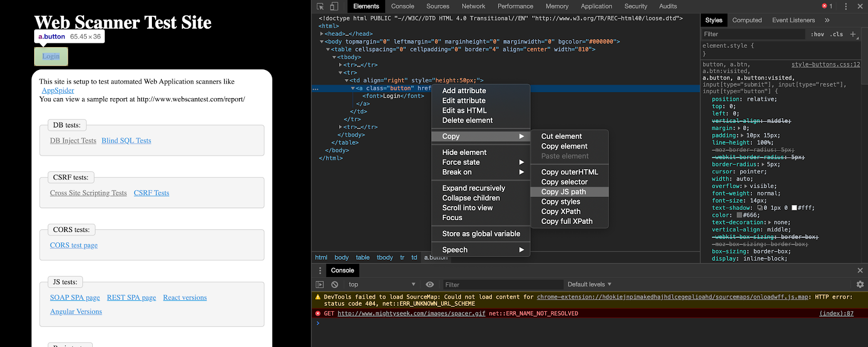Image resolution: width=868 pixels, height=347 pixels.
Task: Open DevTools three-dot customize menu
Action: coord(846,7)
